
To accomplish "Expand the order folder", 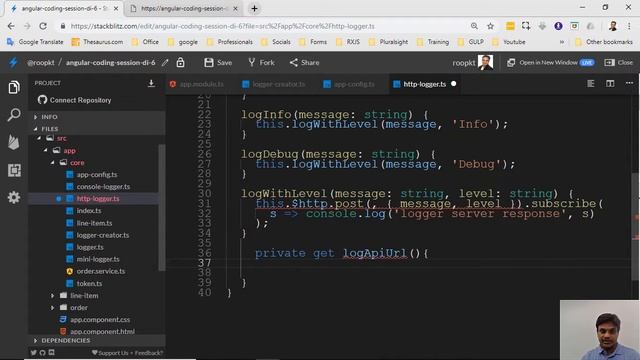I will 52,307.
